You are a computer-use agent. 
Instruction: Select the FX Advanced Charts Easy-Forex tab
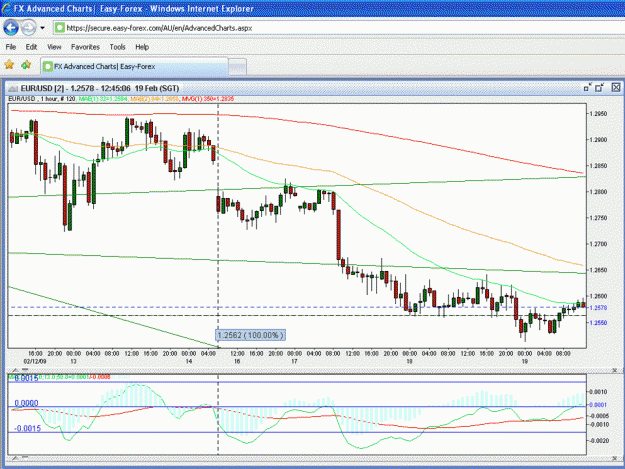pos(135,67)
